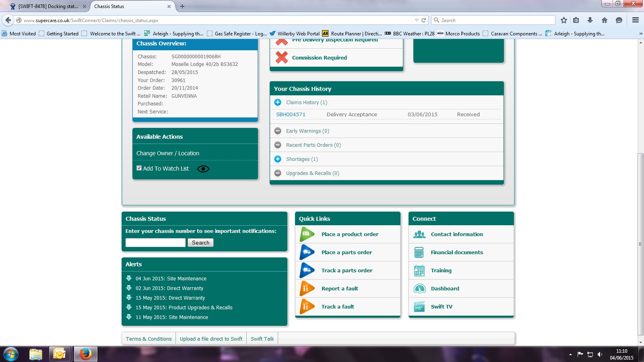Open the Willerby Web Portal bookmark
The width and height of the screenshot is (644, 362).
[x=295, y=34]
